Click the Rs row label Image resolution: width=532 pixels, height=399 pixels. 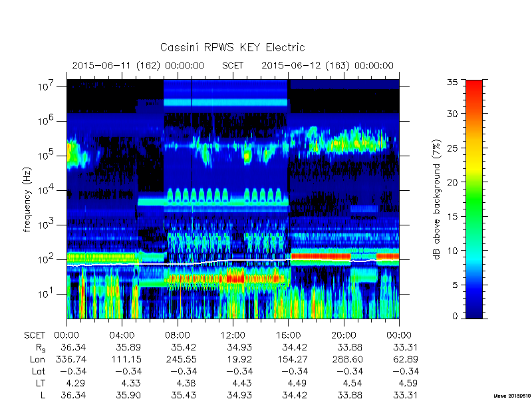pyautogui.click(x=41, y=348)
